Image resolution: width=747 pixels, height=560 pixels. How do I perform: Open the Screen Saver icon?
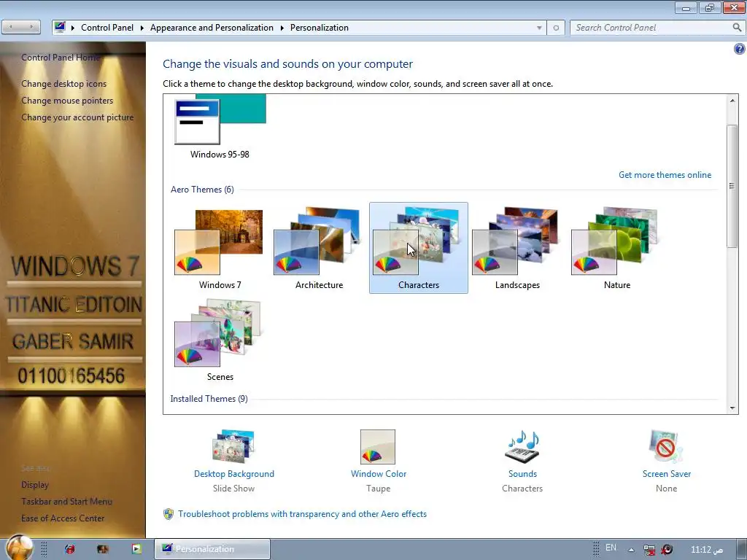tap(665, 447)
